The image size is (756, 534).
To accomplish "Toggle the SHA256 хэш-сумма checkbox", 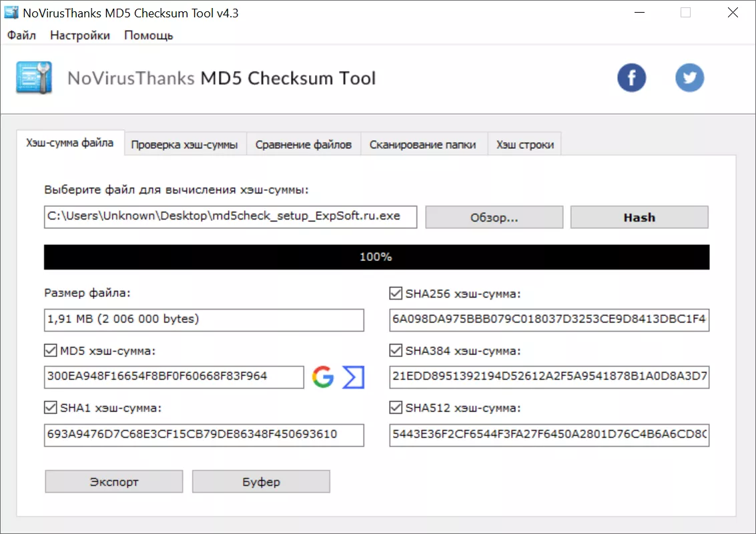I will tap(396, 293).
